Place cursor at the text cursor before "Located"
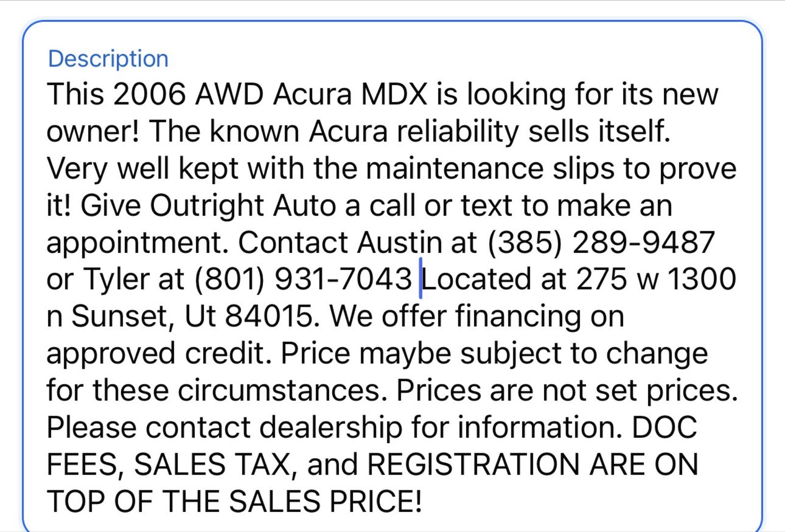Screen dimensions: 785x532 pyautogui.click(x=420, y=280)
